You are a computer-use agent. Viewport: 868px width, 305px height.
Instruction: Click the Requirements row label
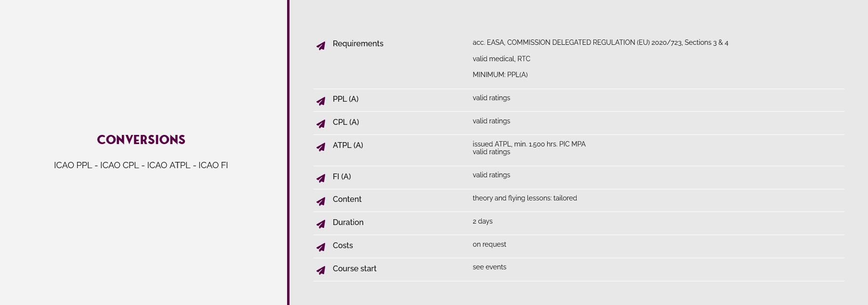(x=358, y=44)
